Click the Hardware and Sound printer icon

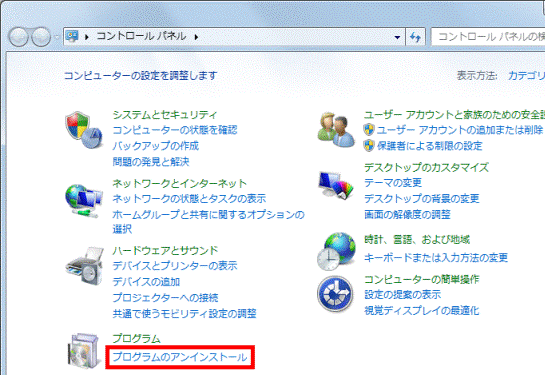pyautogui.click(x=84, y=266)
